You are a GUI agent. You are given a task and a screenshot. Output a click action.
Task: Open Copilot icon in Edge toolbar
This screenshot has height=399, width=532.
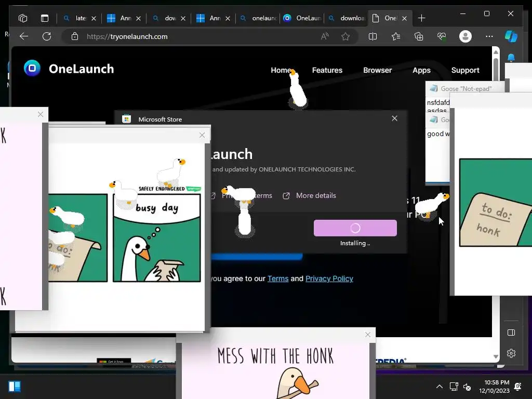coord(511,36)
